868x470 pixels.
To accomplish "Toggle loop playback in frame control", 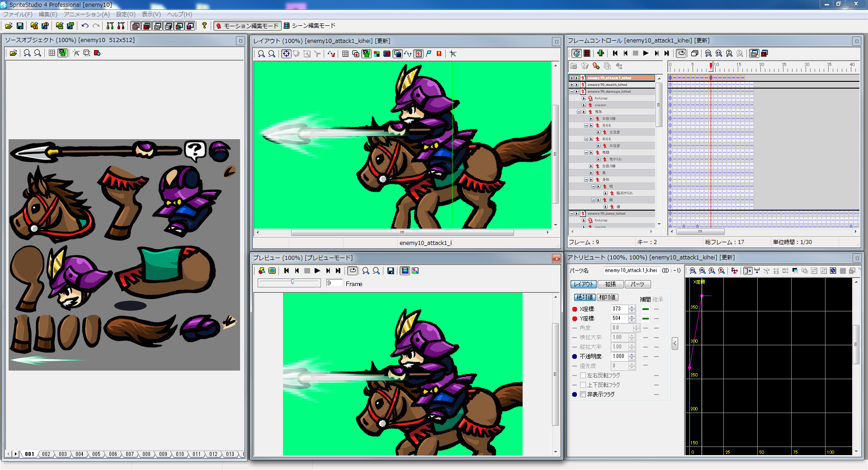I will 681,53.
